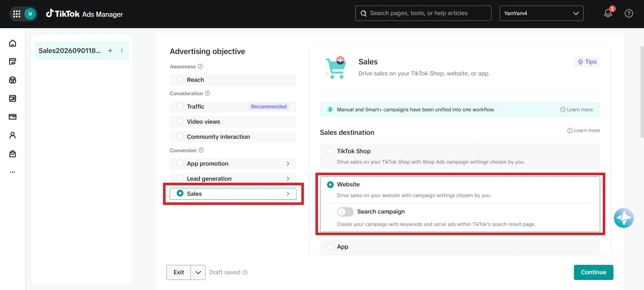Screen dimensions: 644x290
Task: Open the chart analytics sidebar icon
Action: pyautogui.click(x=13, y=99)
